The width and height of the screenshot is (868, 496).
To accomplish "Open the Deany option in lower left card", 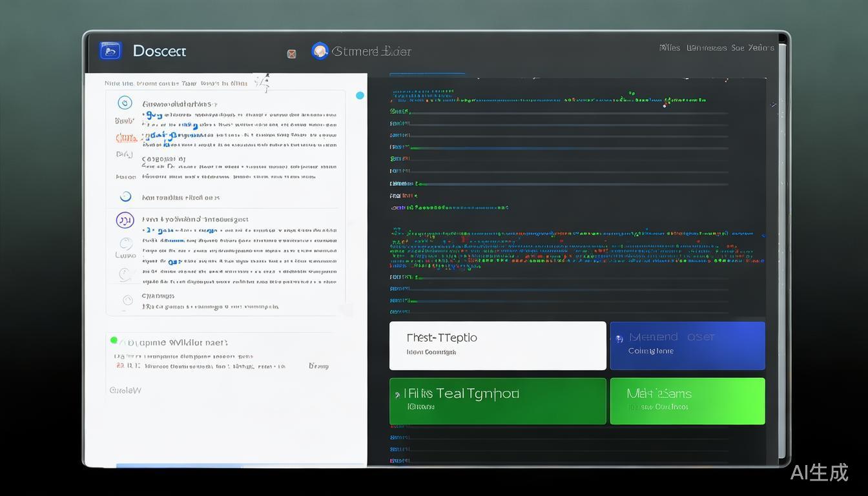I will point(318,366).
